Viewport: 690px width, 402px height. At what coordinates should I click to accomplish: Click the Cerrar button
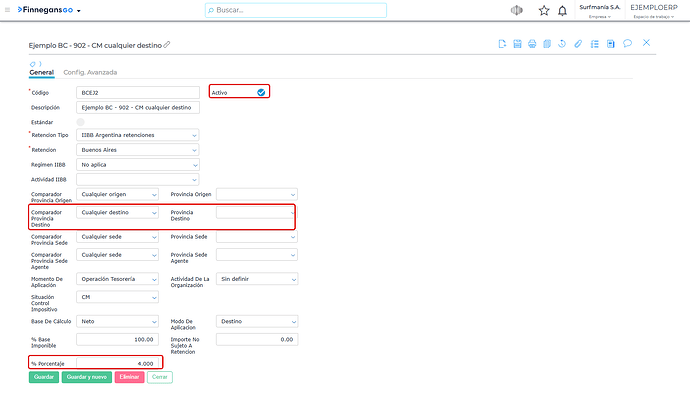click(x=160, y=377)
